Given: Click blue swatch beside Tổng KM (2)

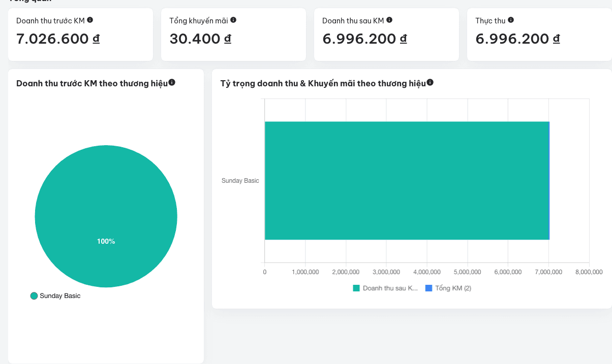Looking at the screenshot, I should pyautogui.click(x=429, y=288).
